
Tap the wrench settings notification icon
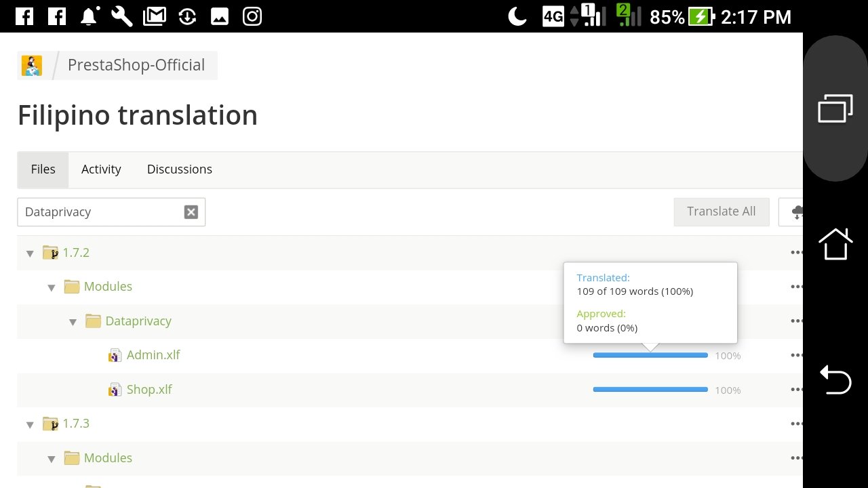122,16
